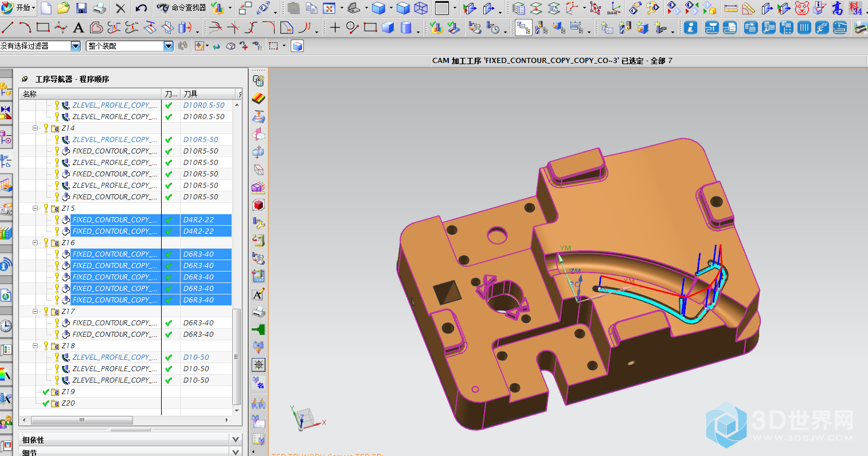This screenshot has height=456, width=868.
Task: Click the red pig face icon
Action: click(x=802, y=8)
